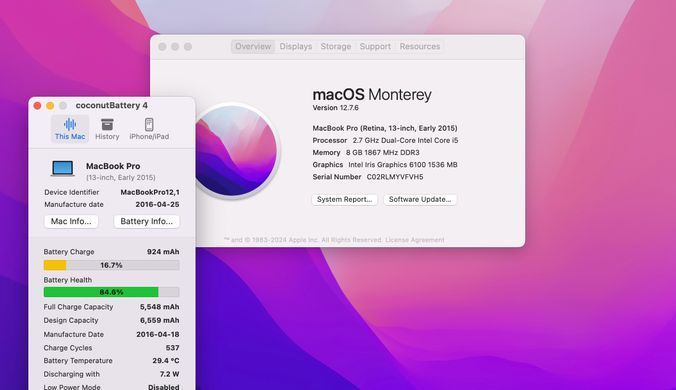Close the coconutBattery window

tap(37, 106)
